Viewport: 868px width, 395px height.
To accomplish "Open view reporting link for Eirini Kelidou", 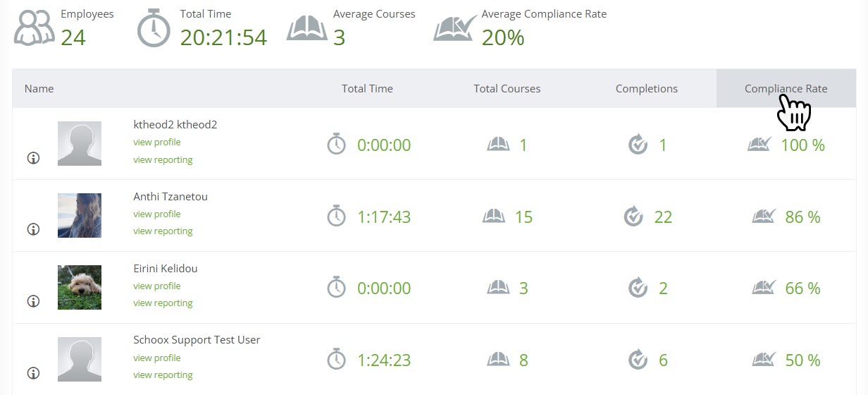I will (x=163, y=303).
